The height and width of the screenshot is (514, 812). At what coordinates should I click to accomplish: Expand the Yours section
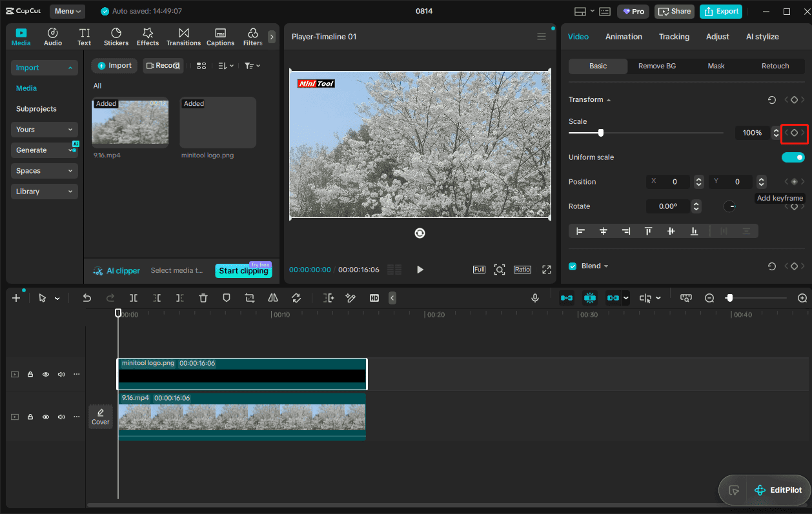(x=45, y=130)
